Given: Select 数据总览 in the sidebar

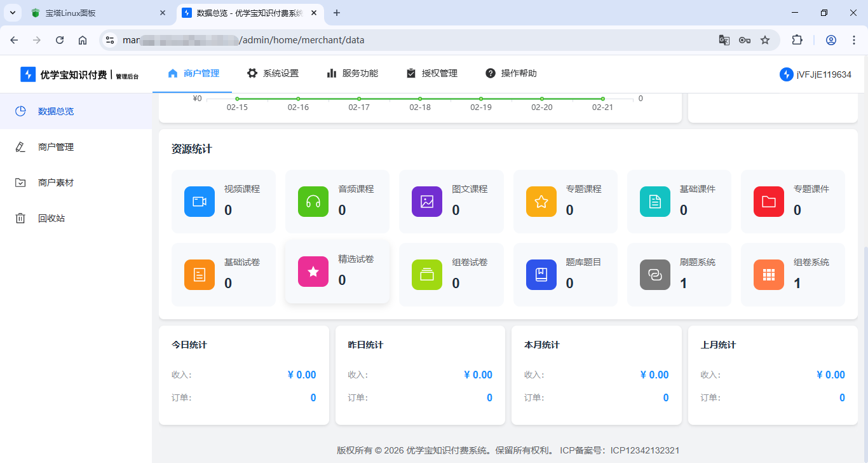Looking at the screenshot, I should (x=56, y=111).
